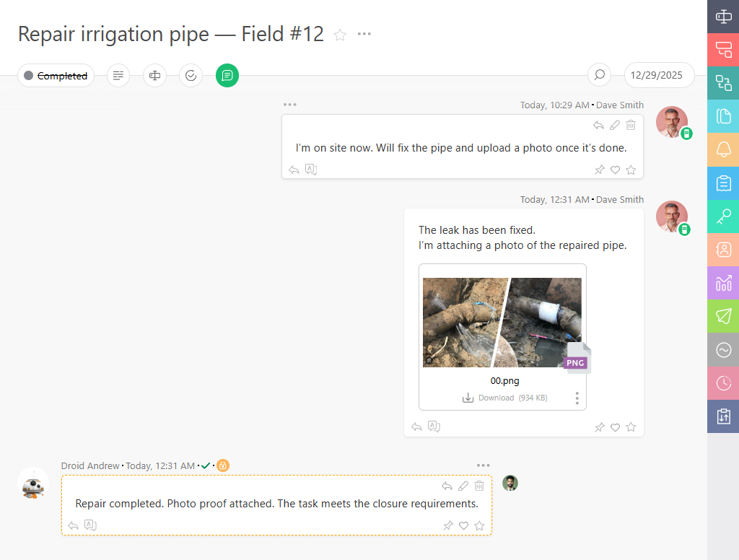Viewport: 739px width, 560px height.
Task: Click the search magnifier icon beside the date
Action: click(598, 74)
